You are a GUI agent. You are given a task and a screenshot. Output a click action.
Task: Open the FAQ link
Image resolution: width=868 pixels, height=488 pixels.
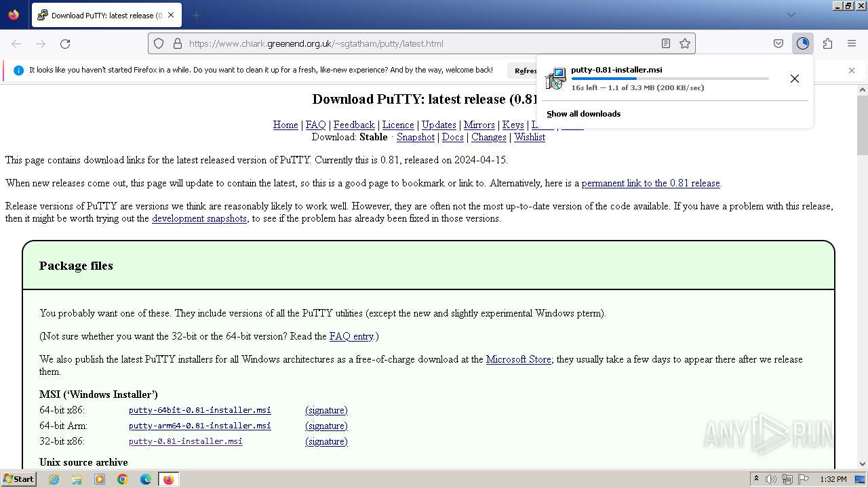[x=315, y=125]
